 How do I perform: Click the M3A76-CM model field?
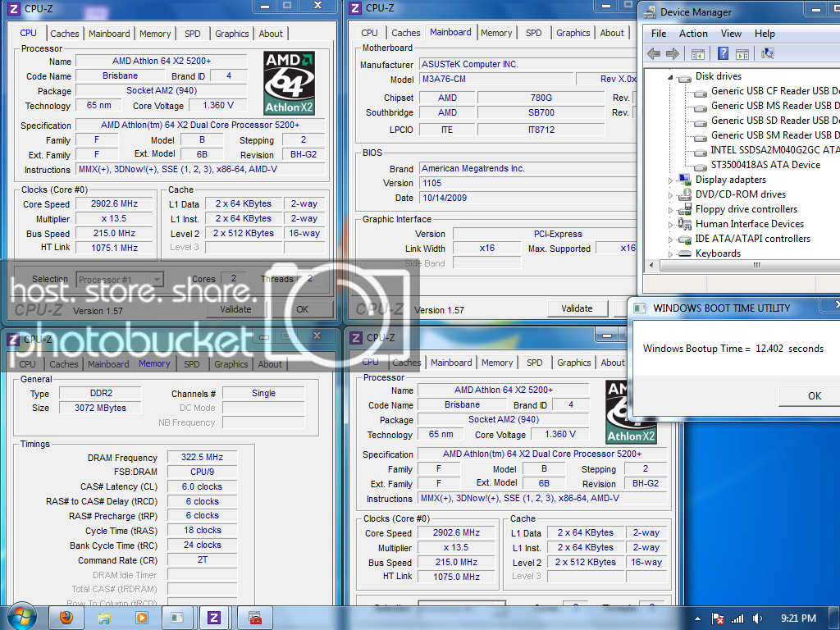coord(495,79)
